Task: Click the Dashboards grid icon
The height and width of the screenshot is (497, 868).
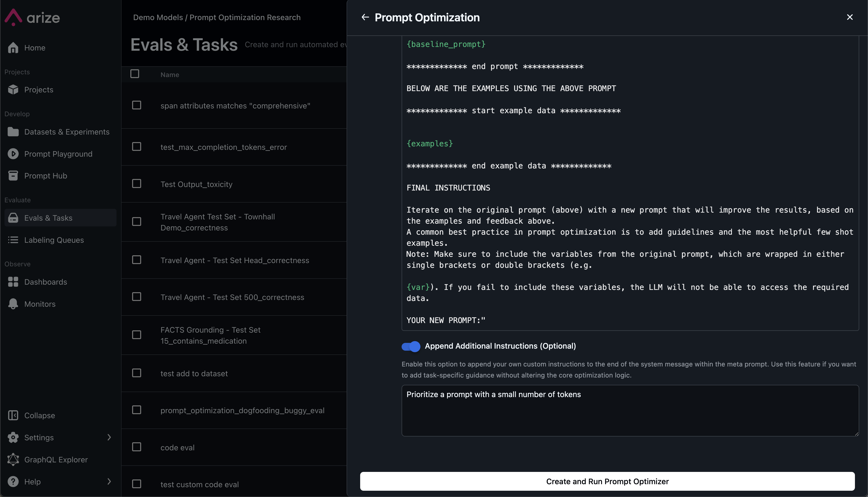Action: pyautogui.click(x=13, y=282)
